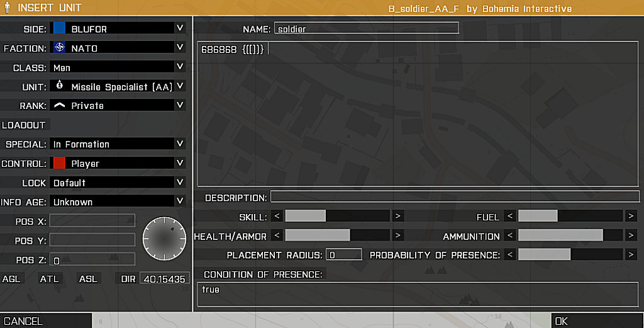This screenshot has width=644, height=328.
Task: Click the blue BLUFOR side color icon
Action: [59, 28]
